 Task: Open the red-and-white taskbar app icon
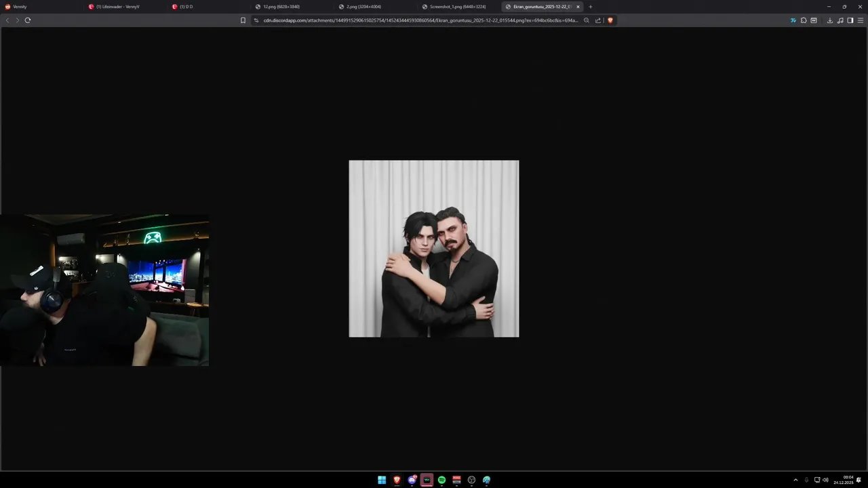click(456, 480)
